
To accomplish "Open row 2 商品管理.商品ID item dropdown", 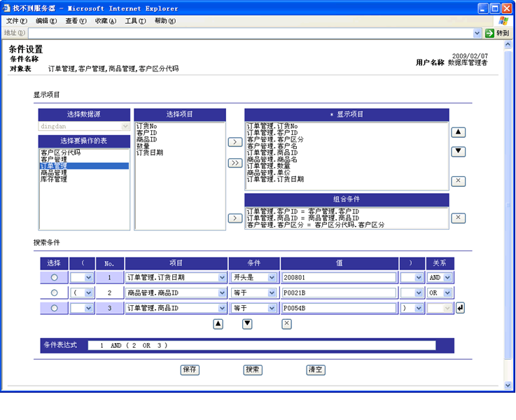I will tap(176, 293).
